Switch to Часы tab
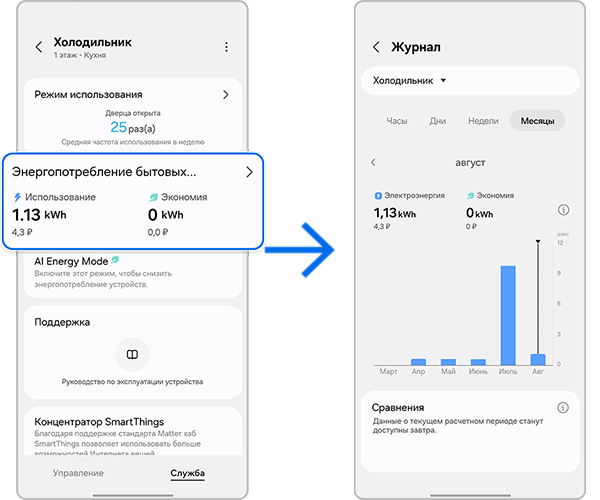Screen dimensions: 600x500 coord(397,121)
